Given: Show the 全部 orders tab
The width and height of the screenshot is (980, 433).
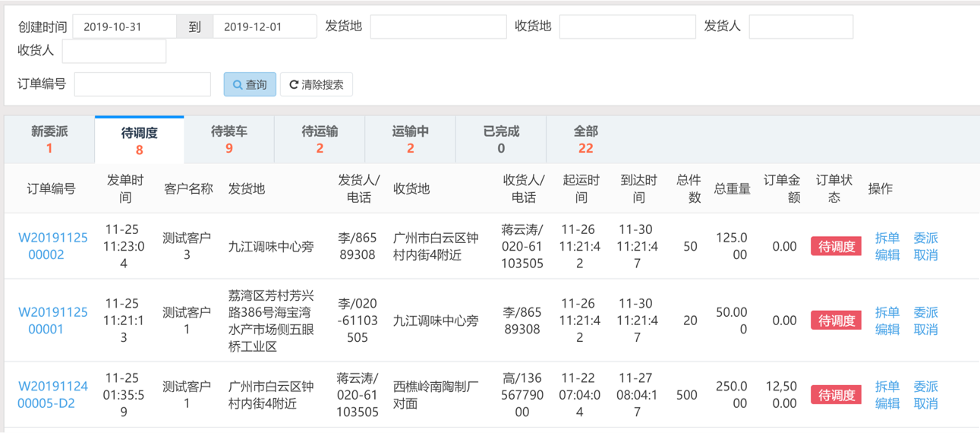Looking at the screenshot, I should click(585, 140).
